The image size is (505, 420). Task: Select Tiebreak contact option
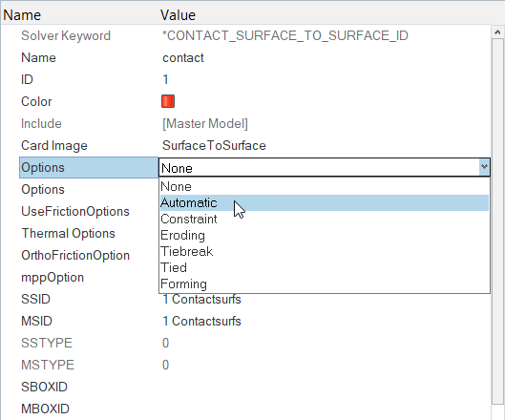pyautogui.click(x=325, y=251)
